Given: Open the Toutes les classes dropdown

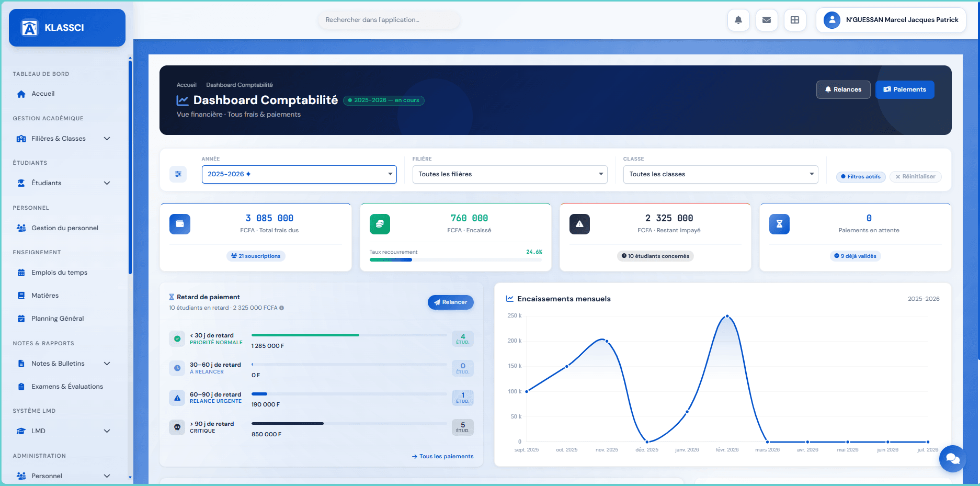Looking at the screenshot, I should tap(721, 174).
